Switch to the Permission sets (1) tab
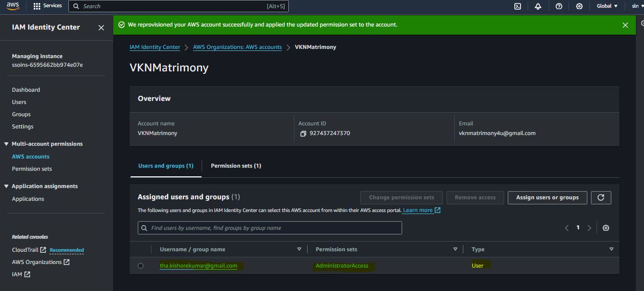Image resolution: width=644 pixels, height=291 pixels. (x=236, y=166)
